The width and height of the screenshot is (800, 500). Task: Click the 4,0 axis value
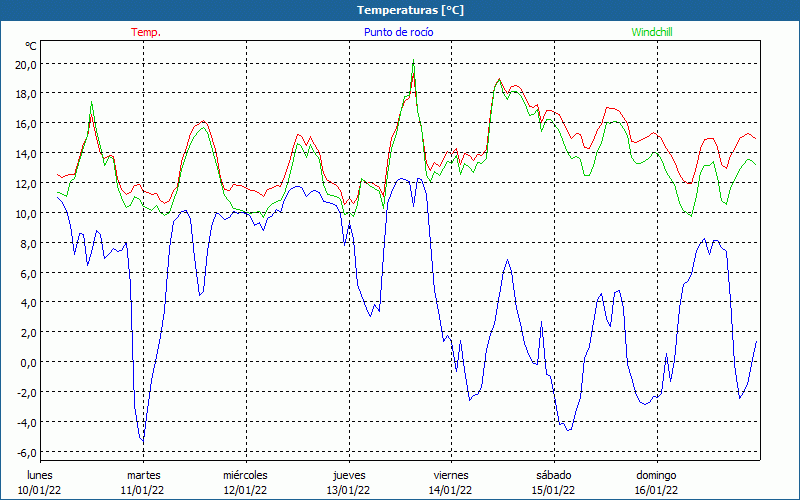[28, 303]
